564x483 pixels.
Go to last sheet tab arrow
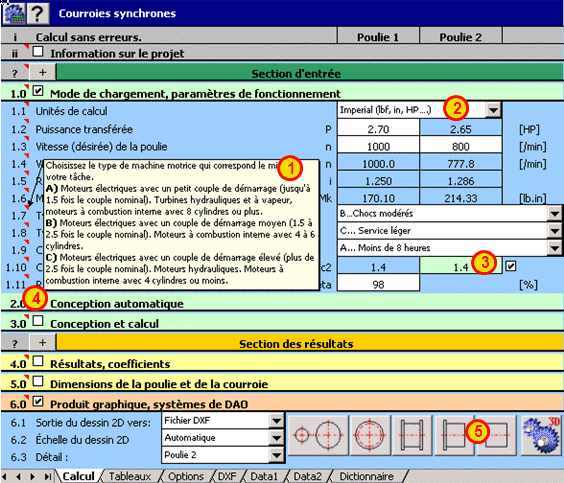47,477
